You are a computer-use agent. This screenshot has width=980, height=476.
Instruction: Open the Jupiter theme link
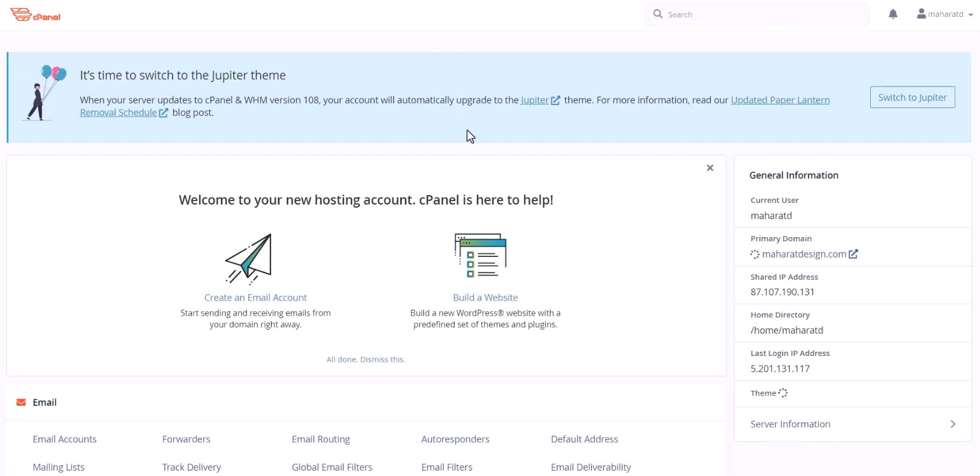[534, 100]
